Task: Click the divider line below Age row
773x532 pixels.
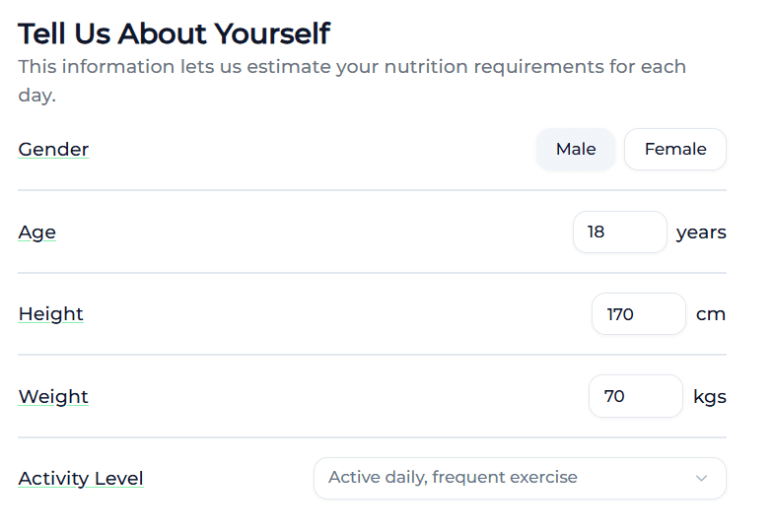Action: pyautogui.click(x=372, y=273)
